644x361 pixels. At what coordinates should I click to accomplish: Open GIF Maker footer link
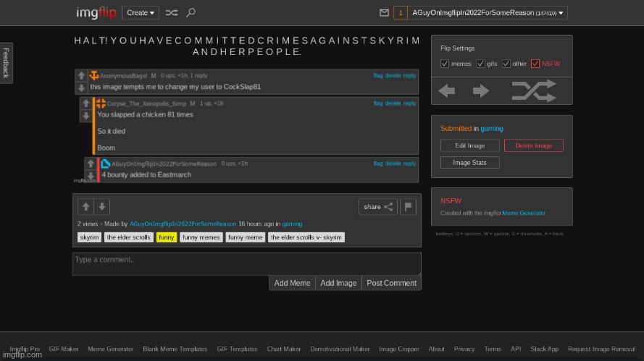[x=63, y=349]
